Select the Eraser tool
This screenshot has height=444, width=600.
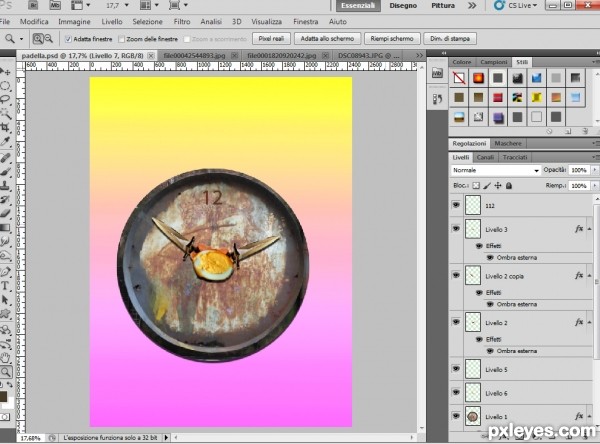(x=5, y=214)
